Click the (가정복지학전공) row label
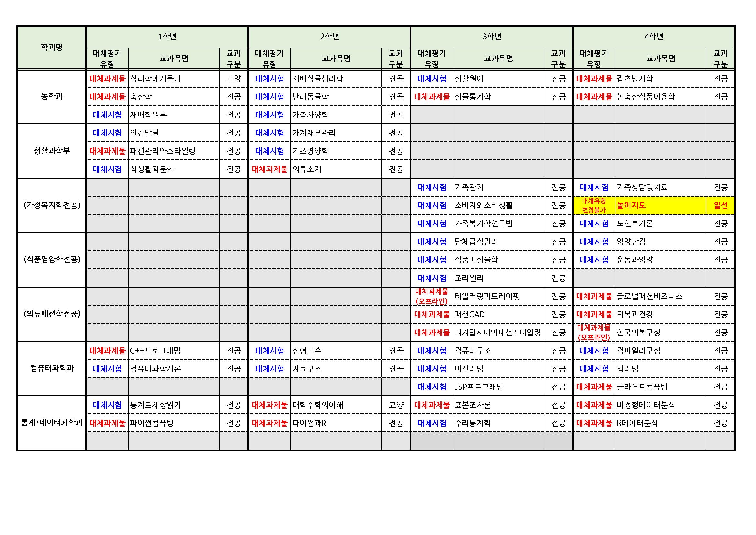 click(x=51, y=205)
